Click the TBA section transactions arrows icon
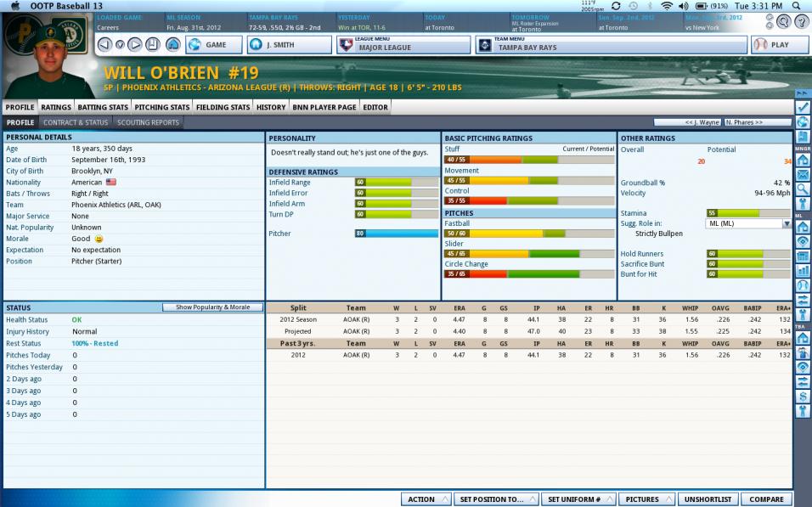 tap(803, 381)
